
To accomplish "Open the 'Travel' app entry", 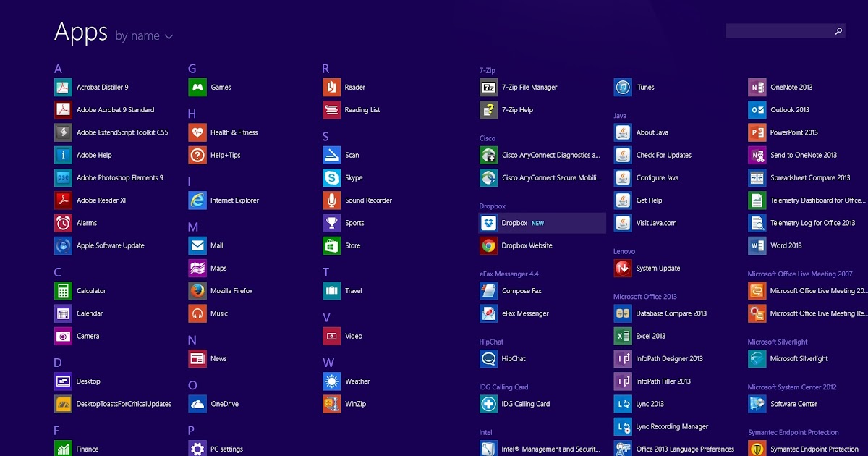I will (x=343, y=291).
